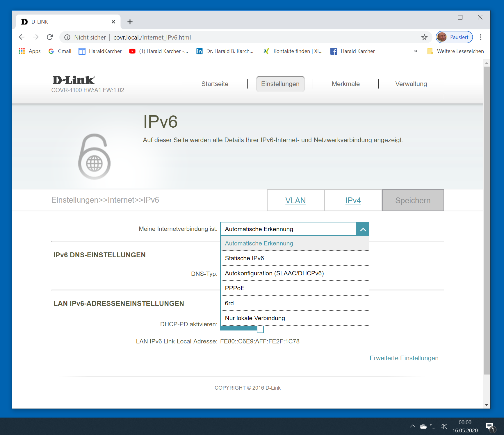This screenshot has height=435, width=504.
Task: Open the Facebook Harald Karcher bookmark
Action: point(353,51)
